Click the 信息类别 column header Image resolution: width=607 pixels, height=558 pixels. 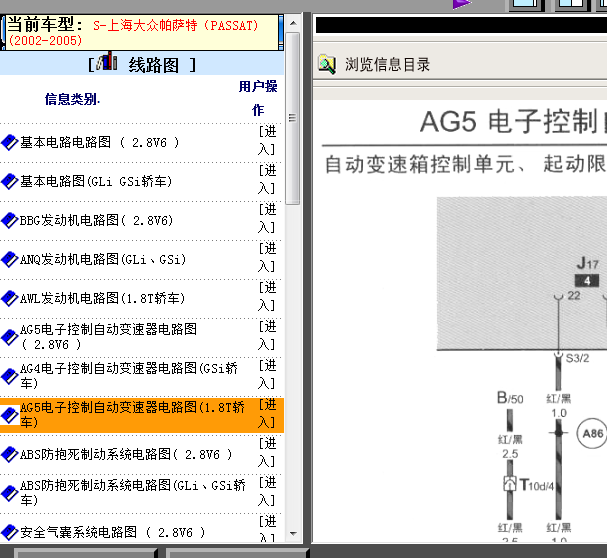72,99
